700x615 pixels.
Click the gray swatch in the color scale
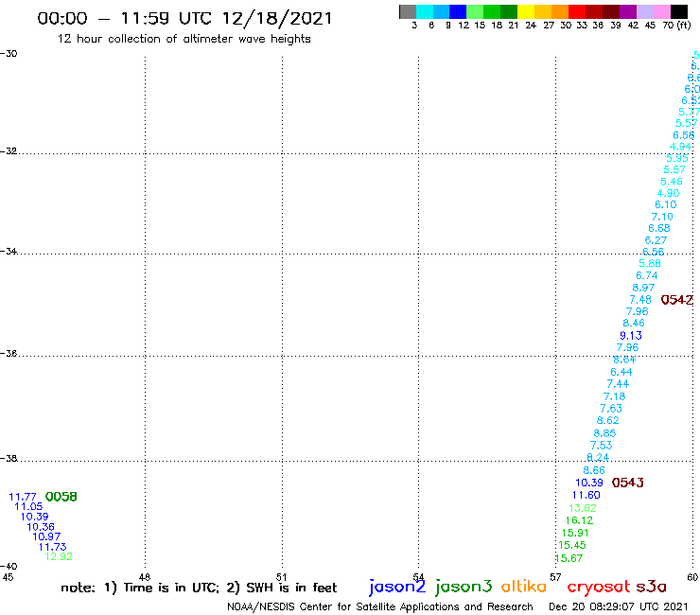(408, 11)
